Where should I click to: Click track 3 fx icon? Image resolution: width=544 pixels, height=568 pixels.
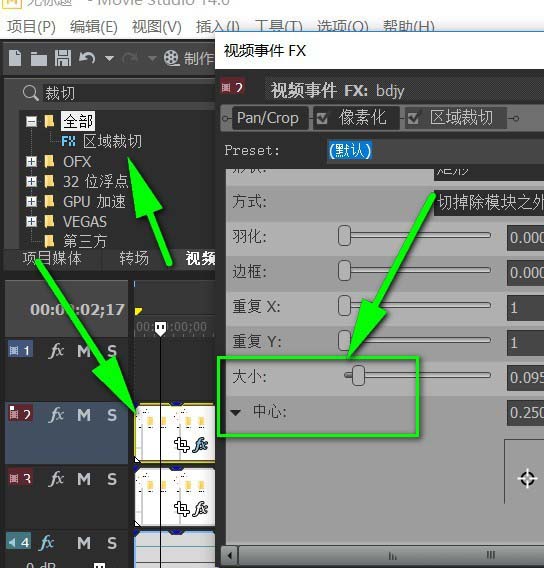pyautogui.click(x=57, y=479)
